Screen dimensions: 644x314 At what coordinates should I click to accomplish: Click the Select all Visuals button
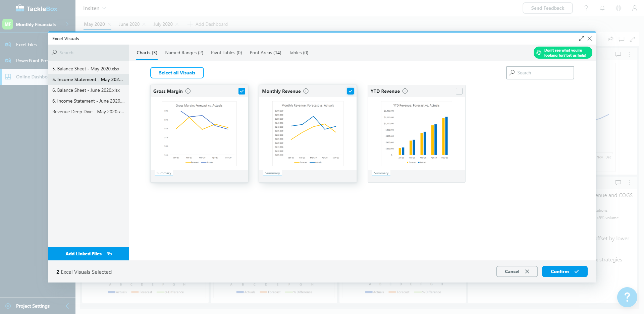point(177,73)
